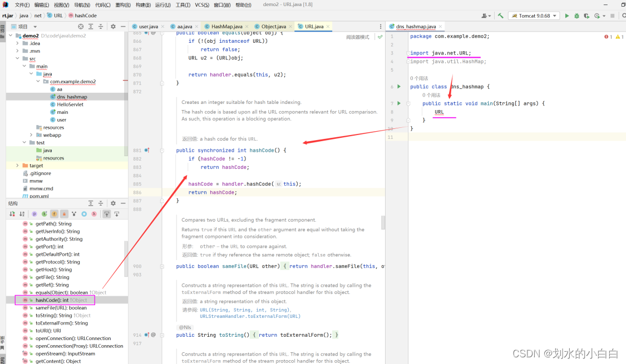Switch to the HashMap.java tab
The height and width of the screenshot is (364, 626).
(226, 26)
